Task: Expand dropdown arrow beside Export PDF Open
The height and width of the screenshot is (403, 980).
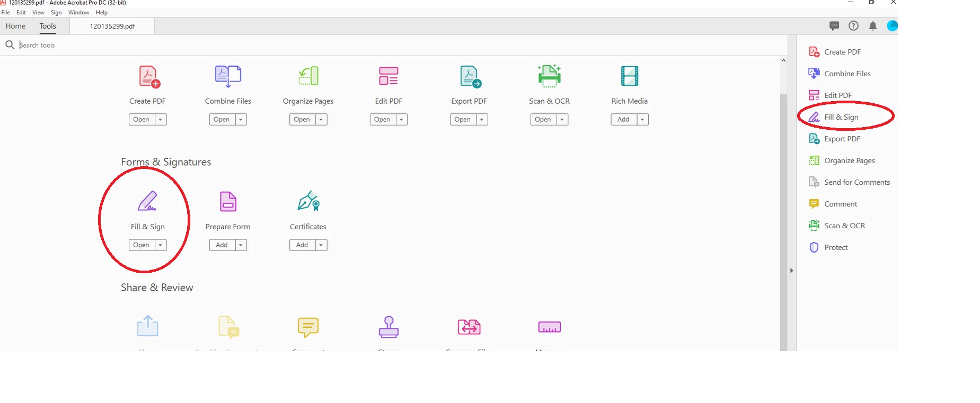Action: pos(482,120)
